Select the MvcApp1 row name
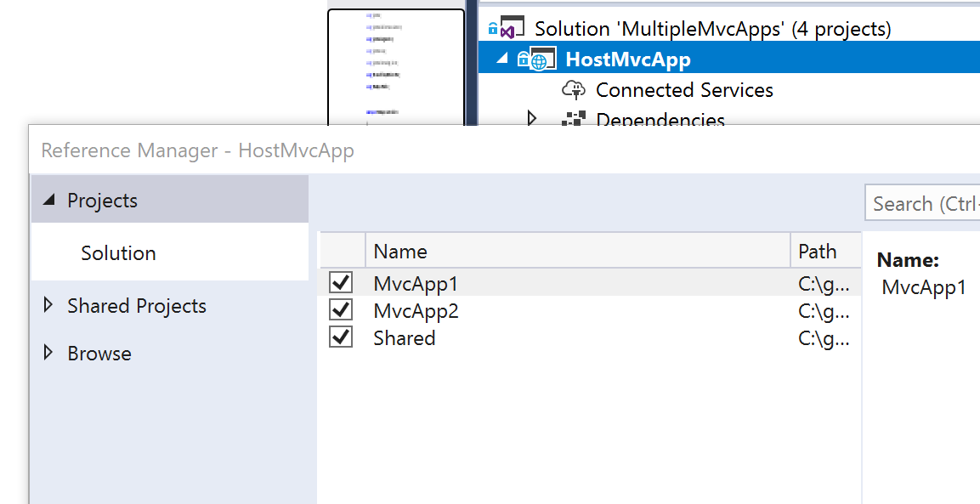The height and width of the screenshot is (504, 980). (416, 283)
